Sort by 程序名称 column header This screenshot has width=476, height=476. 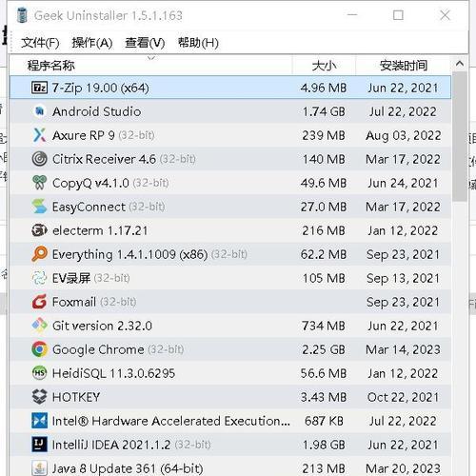coord(150,66)
